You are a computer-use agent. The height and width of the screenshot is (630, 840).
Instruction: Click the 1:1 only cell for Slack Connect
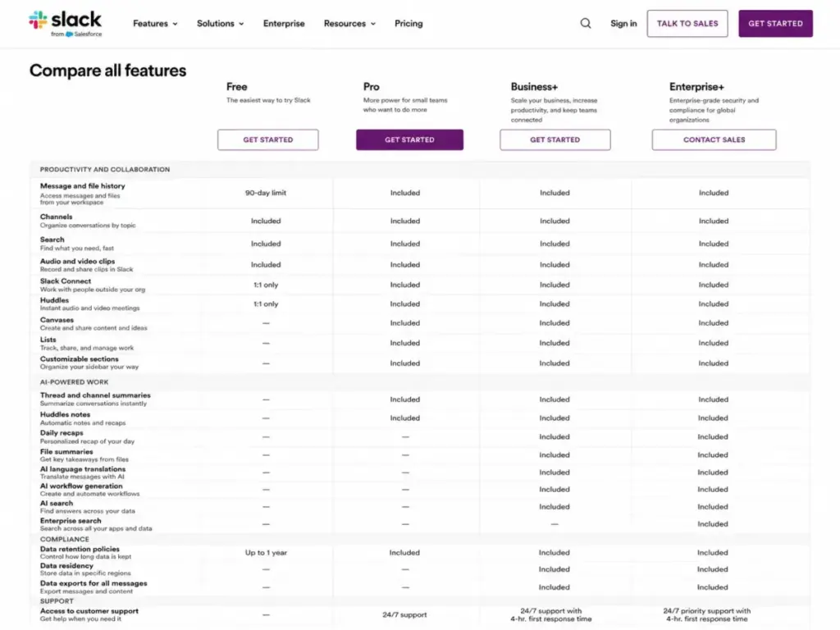(x=266, y=285)
